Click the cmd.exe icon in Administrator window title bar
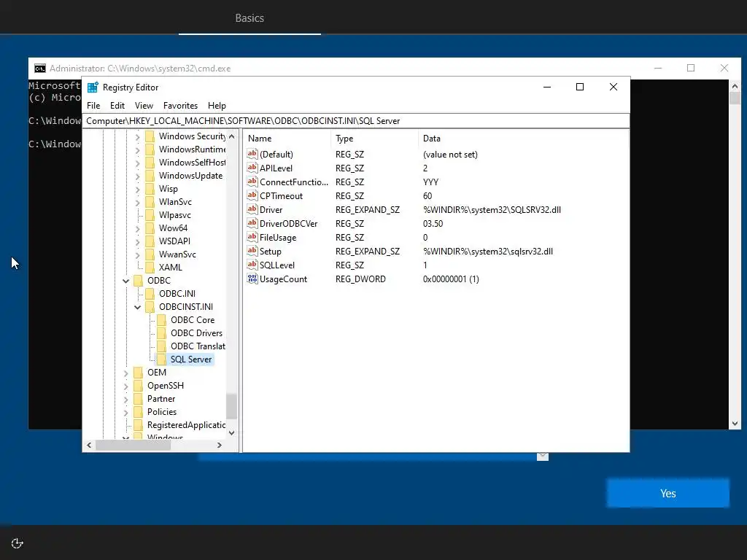 40,69
